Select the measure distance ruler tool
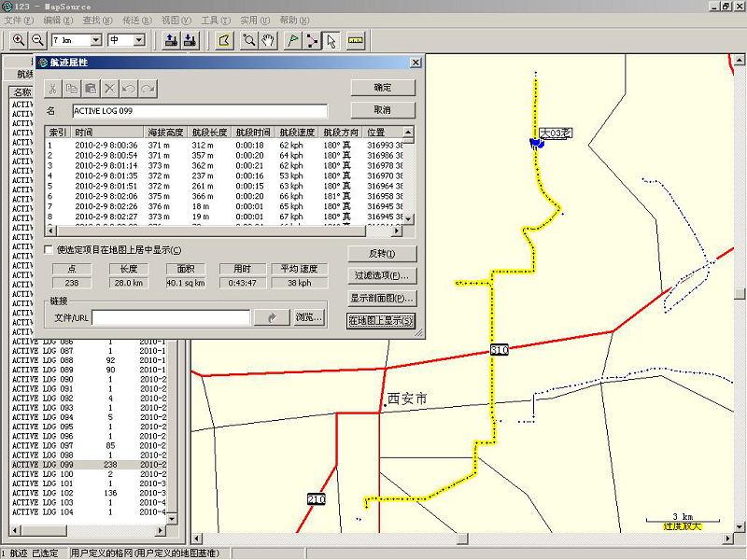 pos(356,40)
